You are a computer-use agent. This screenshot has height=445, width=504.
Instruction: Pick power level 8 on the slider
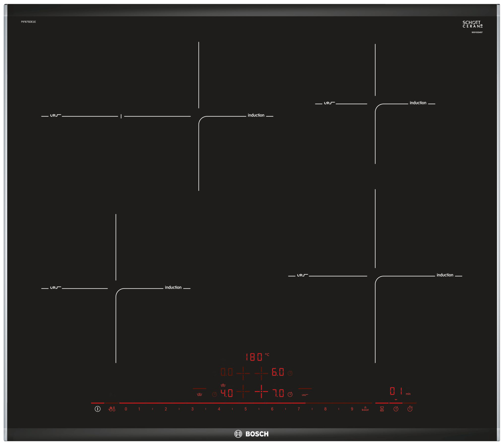(x=325, y=409)
